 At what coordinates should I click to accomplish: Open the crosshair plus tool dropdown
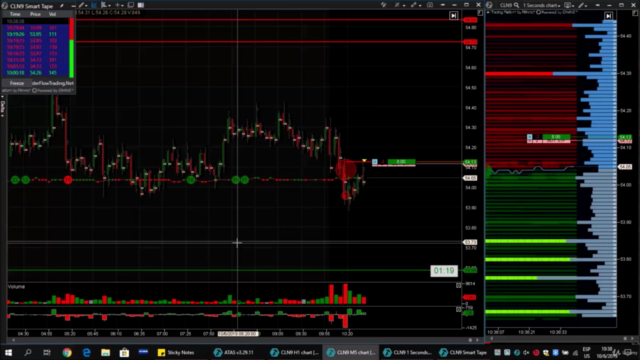(x=119, y=5)
